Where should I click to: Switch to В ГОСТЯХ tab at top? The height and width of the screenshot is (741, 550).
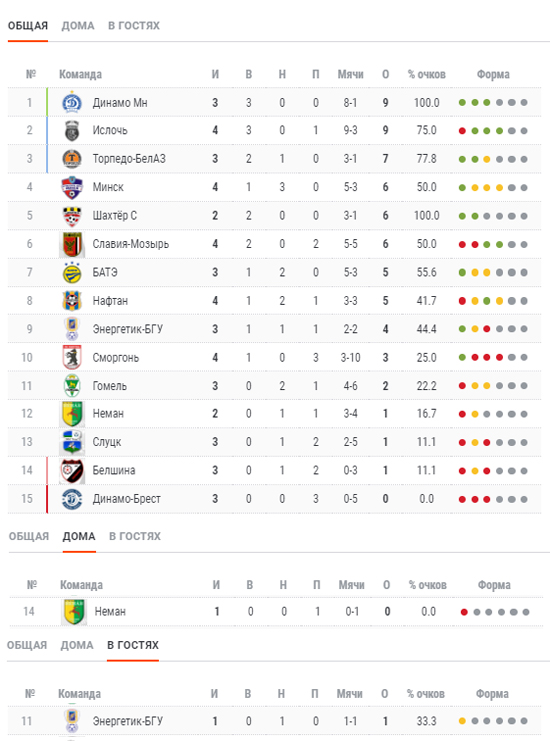[x=134, y=26]
